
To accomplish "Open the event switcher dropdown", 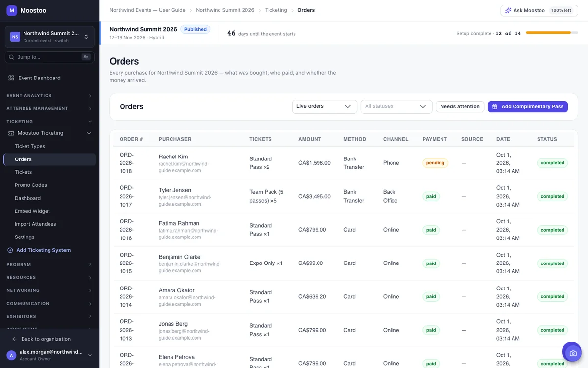I will coord(49,37).
